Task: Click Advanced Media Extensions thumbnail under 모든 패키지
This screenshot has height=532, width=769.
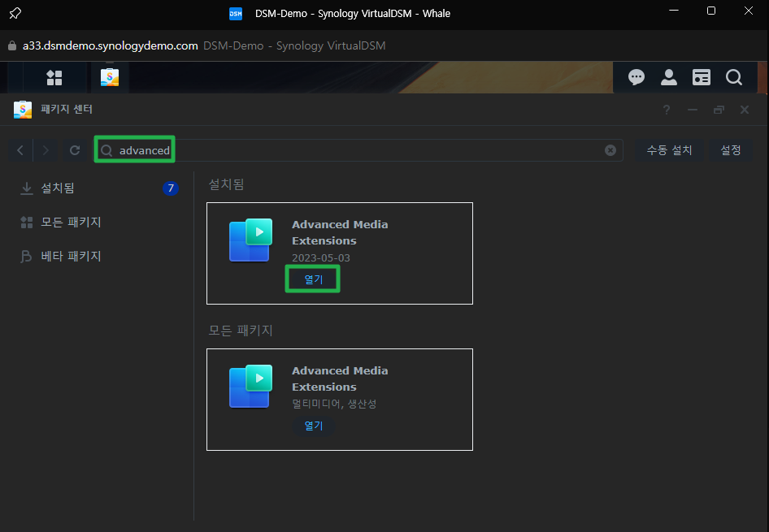Action: pyautogui.click(x=250, y=387)
